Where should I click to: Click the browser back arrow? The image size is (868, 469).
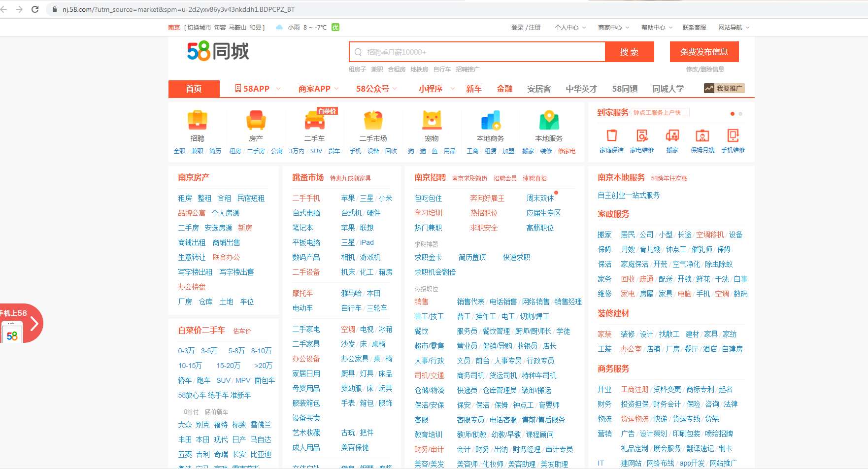pyautogui.click(x=4, y=9)
